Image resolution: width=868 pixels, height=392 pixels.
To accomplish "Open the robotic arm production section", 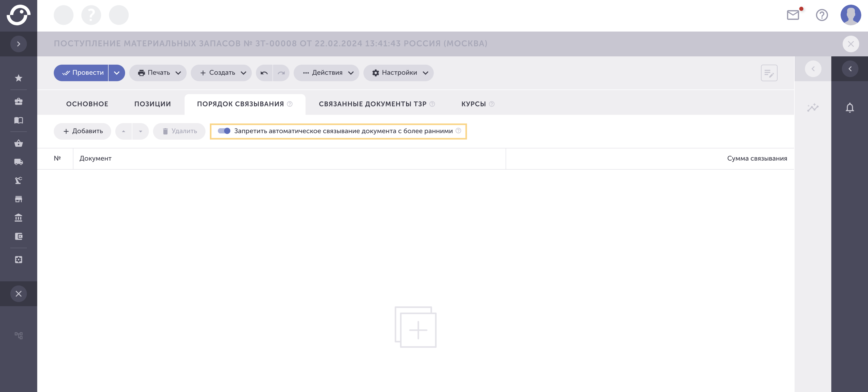I will (19, 180).
